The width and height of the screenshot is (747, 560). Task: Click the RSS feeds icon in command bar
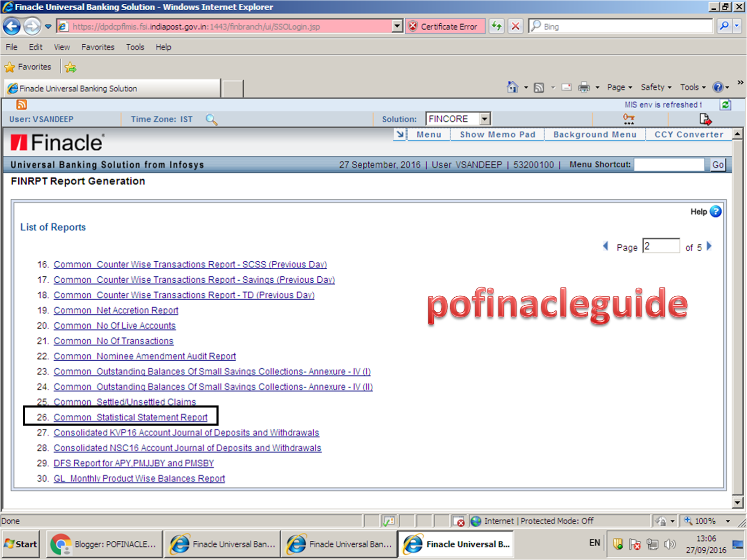point(539,87)
